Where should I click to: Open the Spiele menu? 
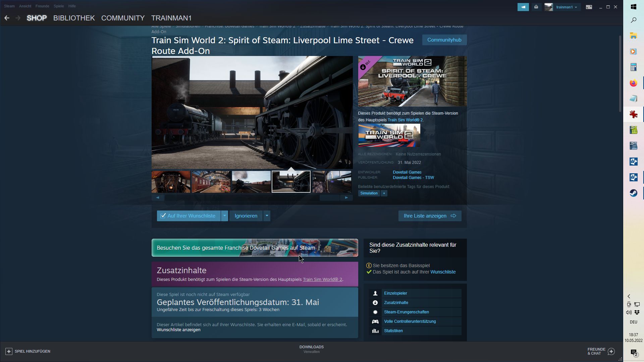point(59,6)
